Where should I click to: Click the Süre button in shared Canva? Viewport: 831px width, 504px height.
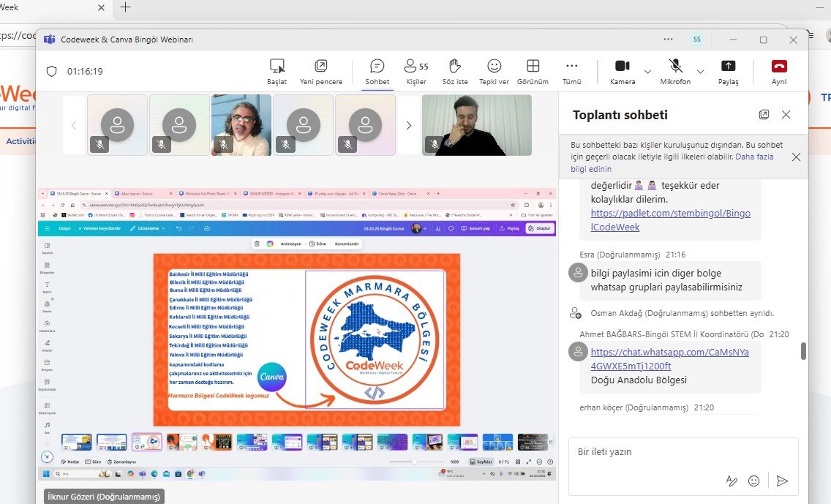tap(94, 462)
